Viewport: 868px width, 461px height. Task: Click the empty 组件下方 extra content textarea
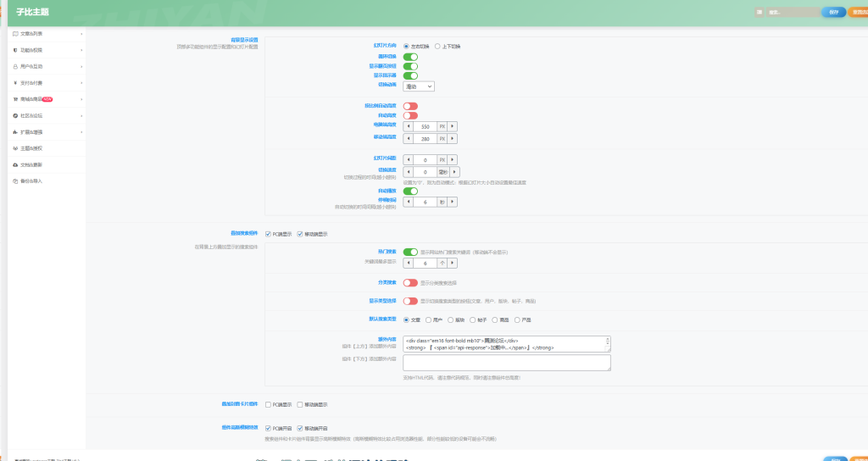click(x=506, y=362)
